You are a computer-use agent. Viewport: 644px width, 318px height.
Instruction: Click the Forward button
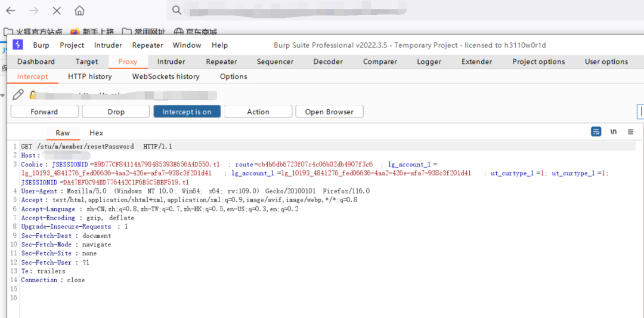point(44,112)
